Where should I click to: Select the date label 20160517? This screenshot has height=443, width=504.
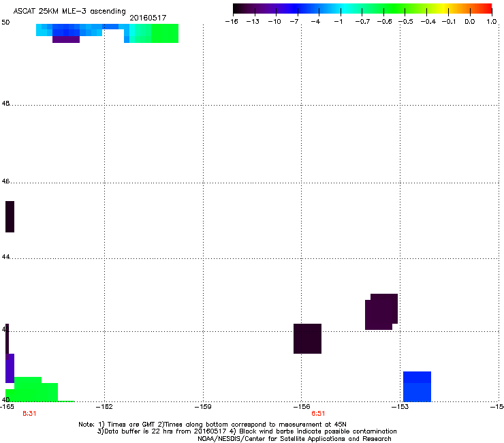tap(148, 18)
